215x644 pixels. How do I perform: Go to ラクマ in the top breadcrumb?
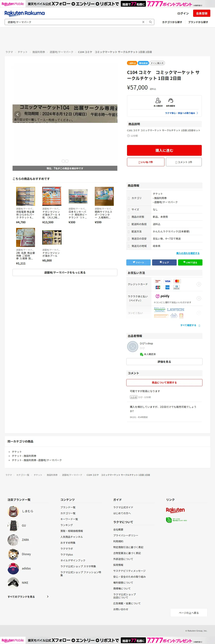(x=9, y=52)
